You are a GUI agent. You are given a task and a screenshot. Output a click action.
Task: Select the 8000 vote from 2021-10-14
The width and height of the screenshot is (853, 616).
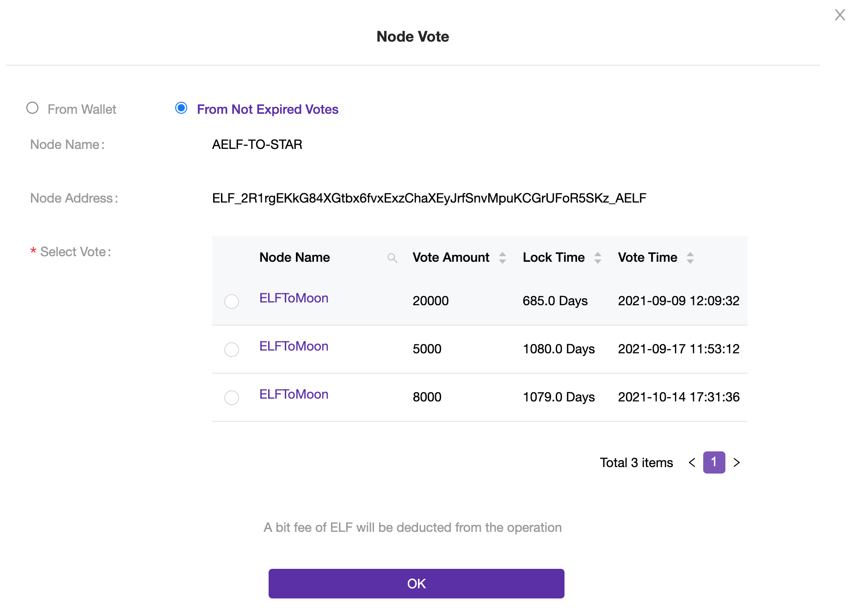click(x=232, y=398)
